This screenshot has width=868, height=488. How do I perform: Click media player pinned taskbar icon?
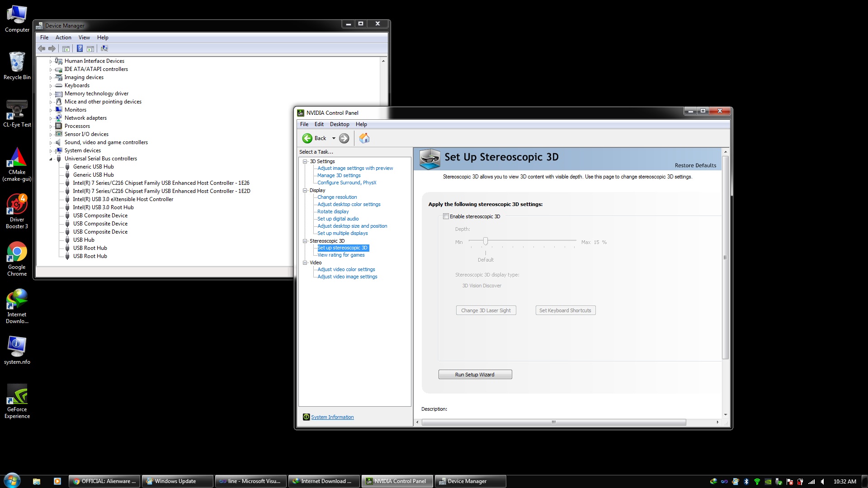pyautogui.click(x=57, y=481)
